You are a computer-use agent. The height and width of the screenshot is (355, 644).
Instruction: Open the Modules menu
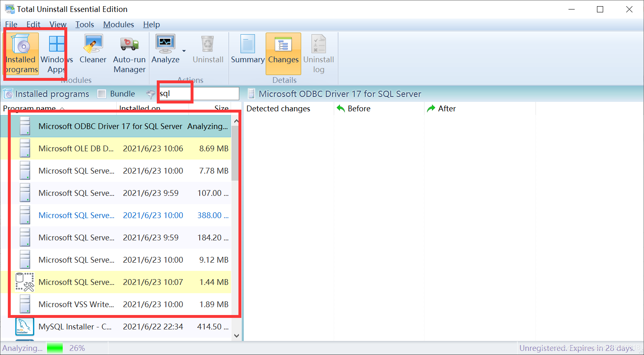pyautogui.click(x=118, y=24)
